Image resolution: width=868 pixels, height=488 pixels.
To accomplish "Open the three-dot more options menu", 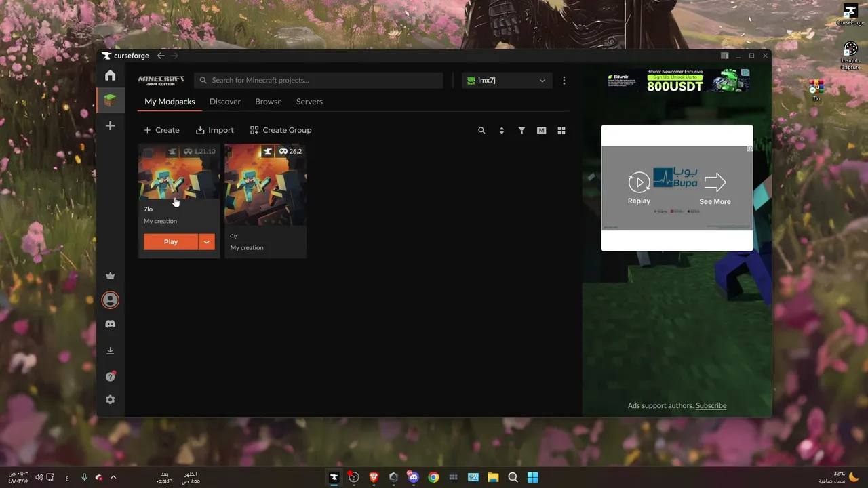I will point(564,80).
